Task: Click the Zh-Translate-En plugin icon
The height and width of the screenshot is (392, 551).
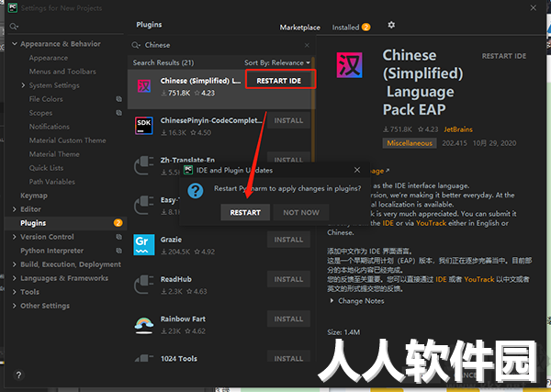Action: (x=144, y=165)
